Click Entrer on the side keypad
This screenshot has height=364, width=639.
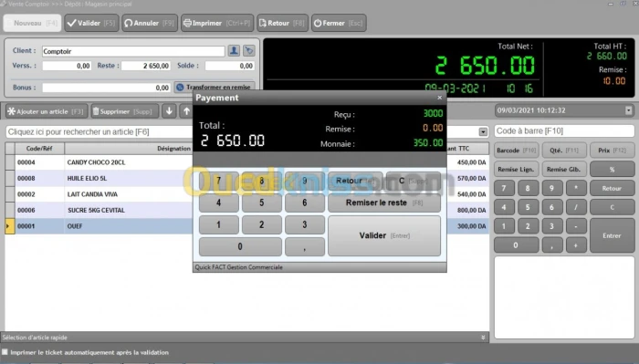coord(613,235)
